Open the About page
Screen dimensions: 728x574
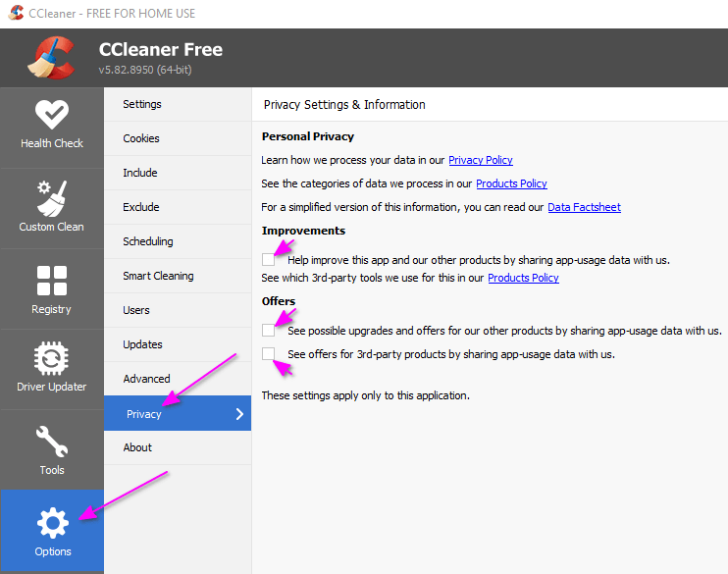click(x=178, y=447)
